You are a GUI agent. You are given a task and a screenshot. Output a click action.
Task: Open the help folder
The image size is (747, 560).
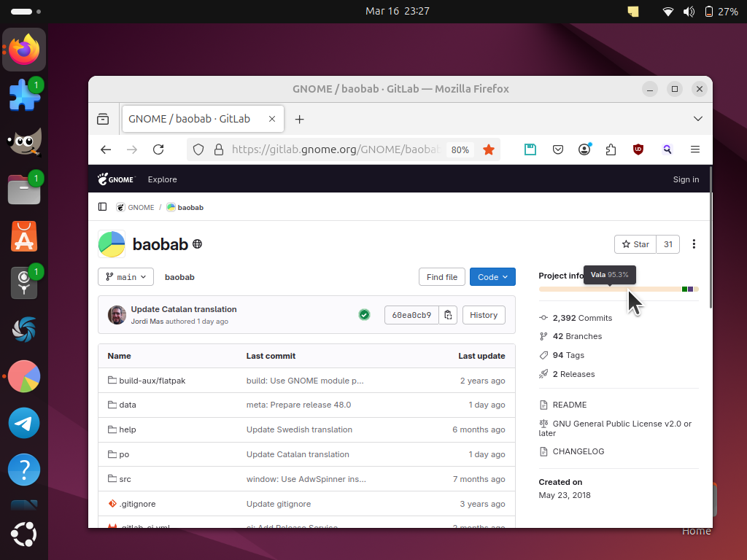(x=127, y=429)
